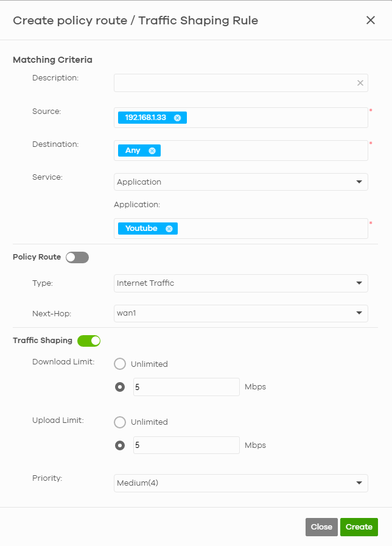Select Unlimited for Download Limit
Image resolution: width=392 pixels, height=546 pixels.
tap(120, 364)
